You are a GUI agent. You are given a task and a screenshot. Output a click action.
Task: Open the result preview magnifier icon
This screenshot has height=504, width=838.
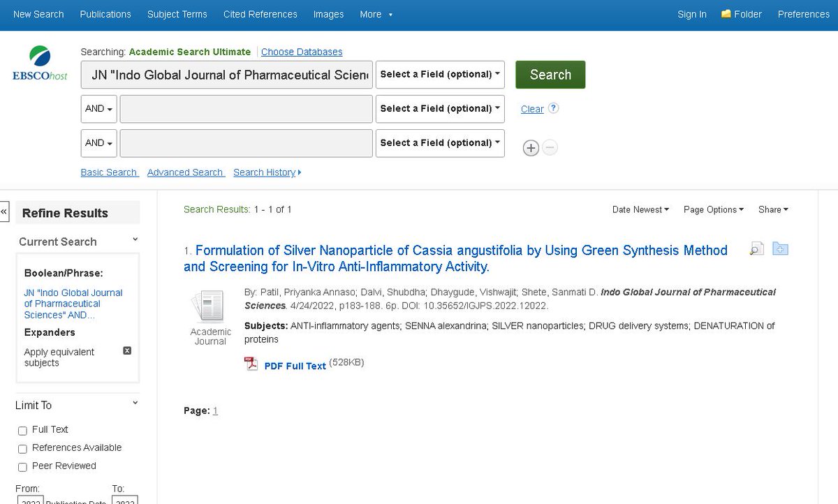click(756, 249)
